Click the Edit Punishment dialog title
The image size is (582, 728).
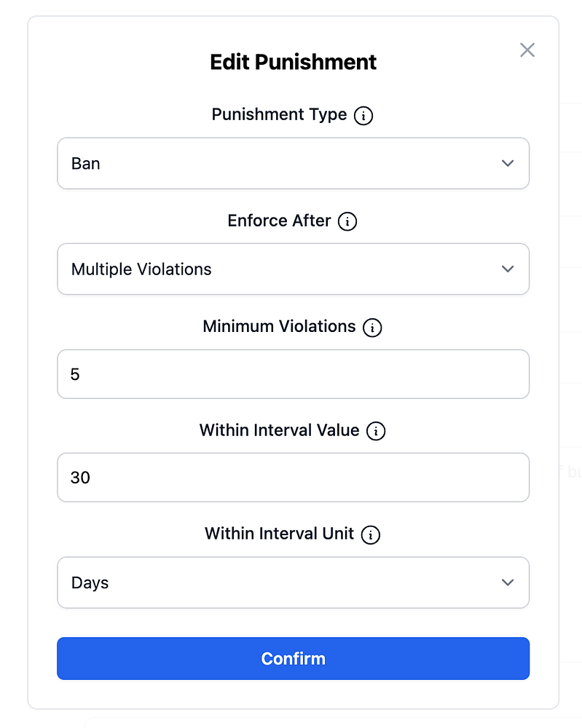293,62
